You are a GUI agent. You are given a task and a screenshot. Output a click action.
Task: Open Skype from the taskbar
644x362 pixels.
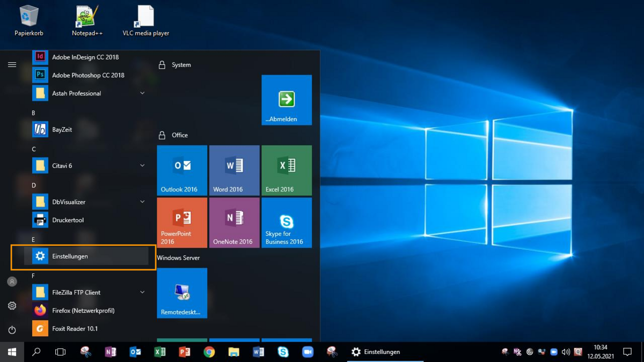click(x=283, y=352)
